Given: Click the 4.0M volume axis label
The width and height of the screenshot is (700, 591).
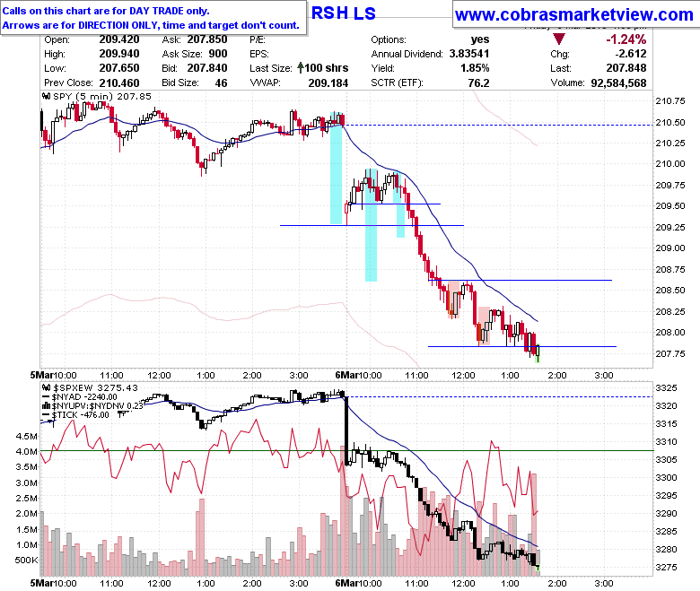Looking at the screenshot, I should pyautogui.click(x=26, y=451).
